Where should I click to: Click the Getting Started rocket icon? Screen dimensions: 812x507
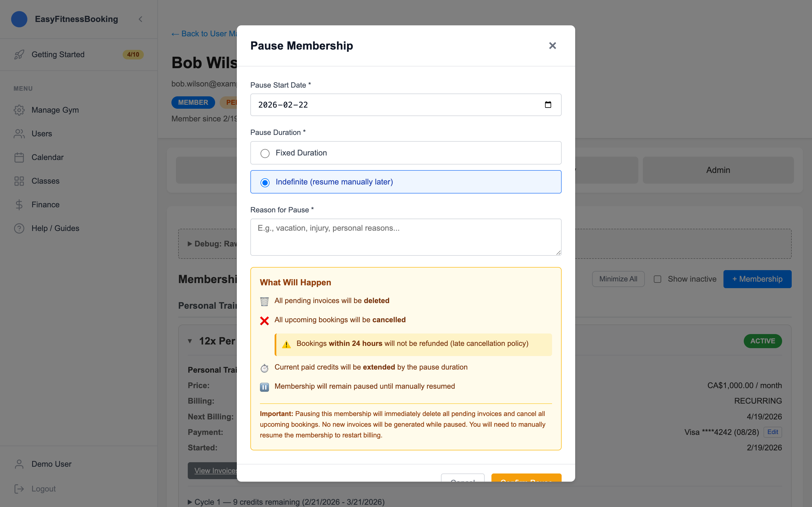click(x=19, y=55)
